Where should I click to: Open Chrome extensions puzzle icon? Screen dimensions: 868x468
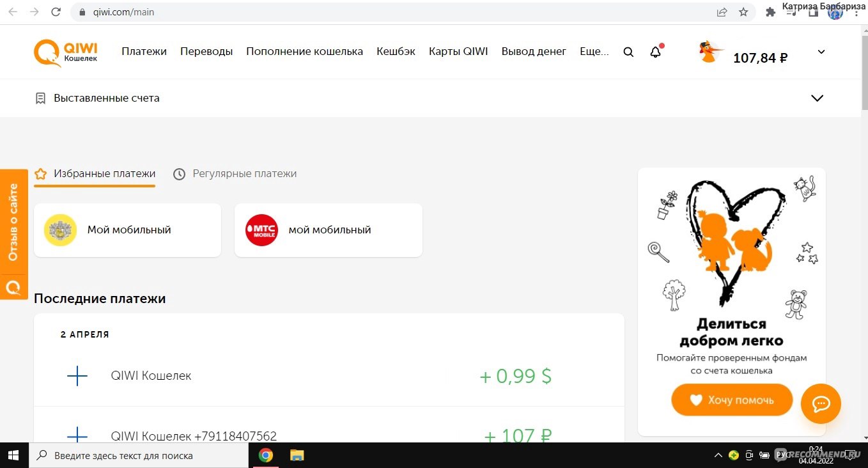[x=770, y=12]
